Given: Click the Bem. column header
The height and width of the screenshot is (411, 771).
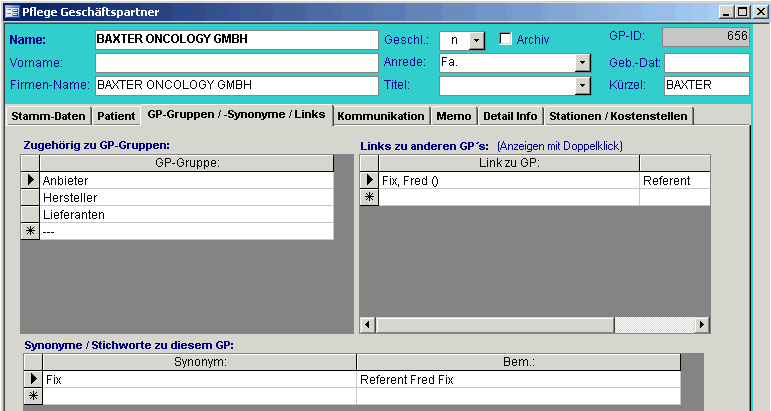Looking at the screenshot, I should [519, 362].
